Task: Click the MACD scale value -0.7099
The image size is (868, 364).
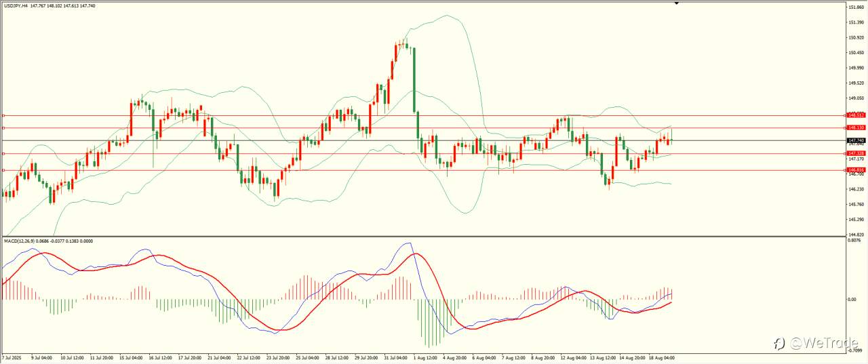Action: [x=854, y=350]
